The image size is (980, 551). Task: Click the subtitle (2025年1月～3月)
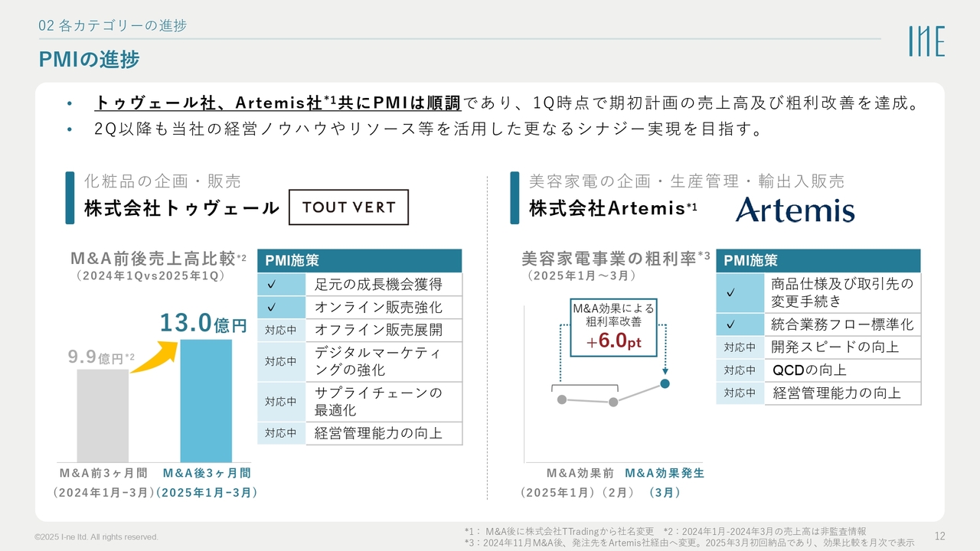[x=583, y=275]
